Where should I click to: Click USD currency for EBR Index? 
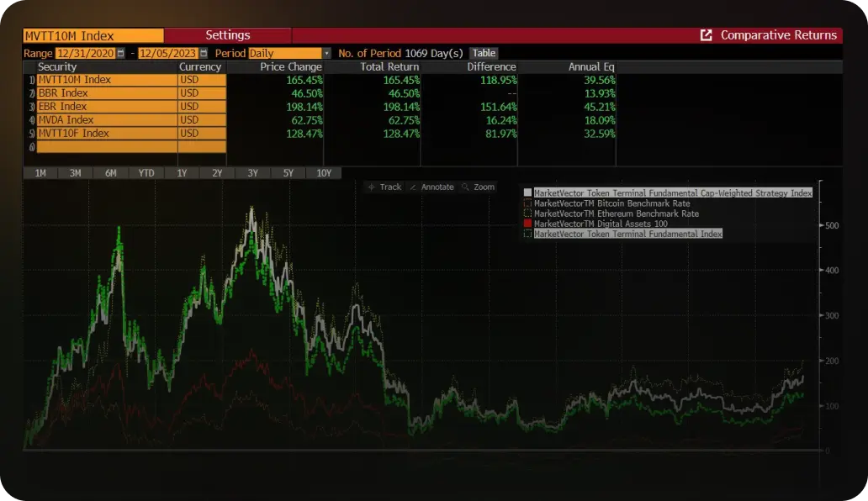[x=202, y=106]
